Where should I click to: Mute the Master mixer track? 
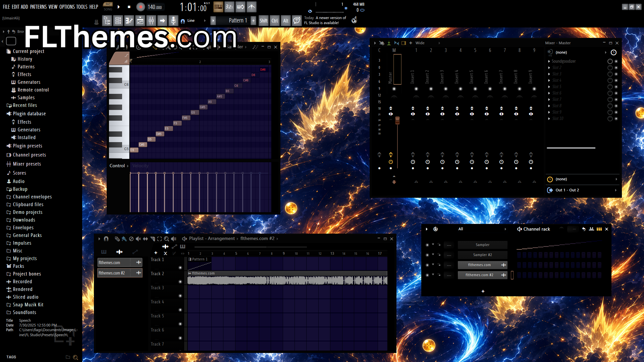point(394,89)
